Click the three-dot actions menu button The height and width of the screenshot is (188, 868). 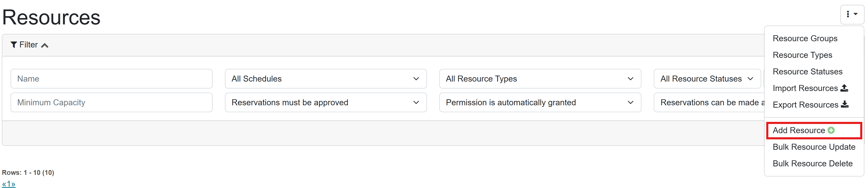pyautogui.click(x=851, y=14)
